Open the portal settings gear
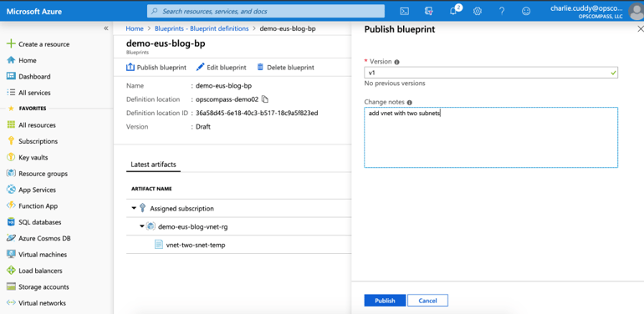Screen dimensions: 644x314 pos(478,12)
